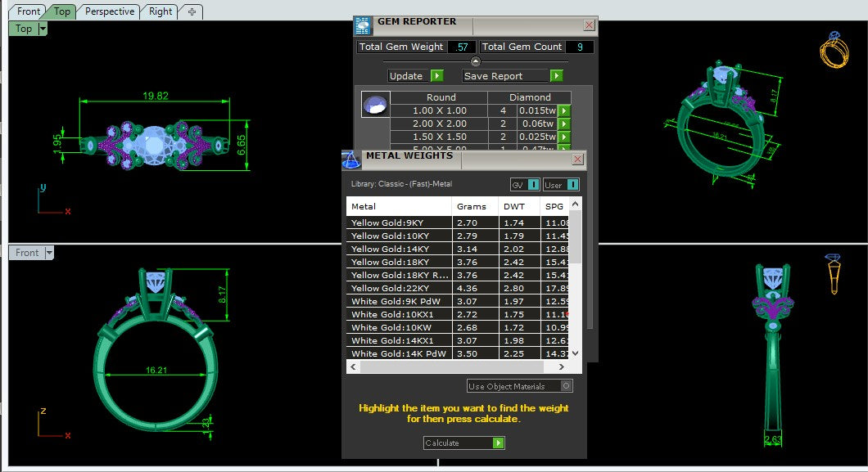This screenshot has width=868, height=472.
Task: Click the Top viewport label
Action: [24, 29]
